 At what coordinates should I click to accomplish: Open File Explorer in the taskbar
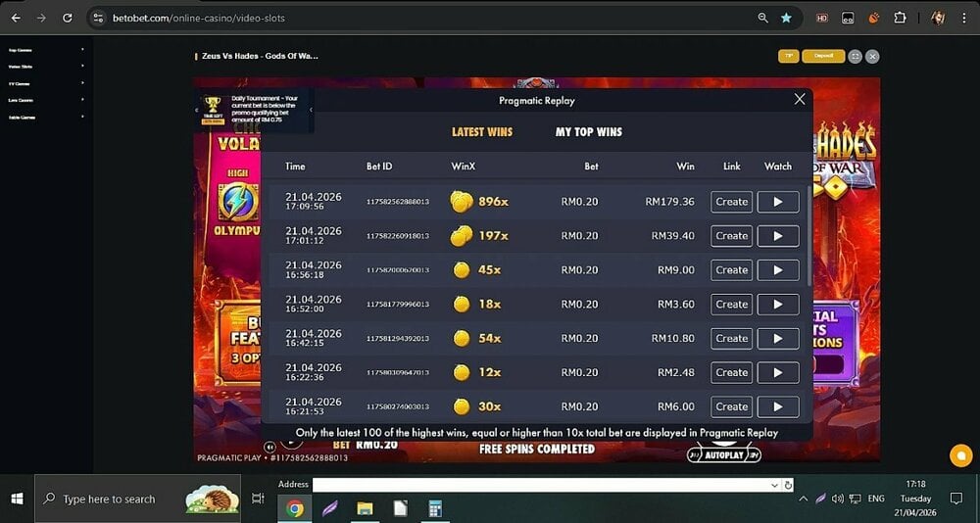[x=365, y=508]
